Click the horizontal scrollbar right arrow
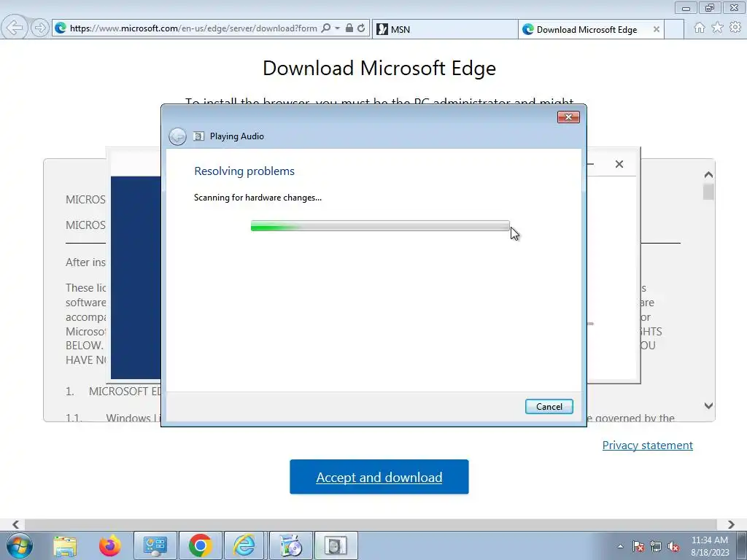747x560 pixels. (x=731, y=524)
